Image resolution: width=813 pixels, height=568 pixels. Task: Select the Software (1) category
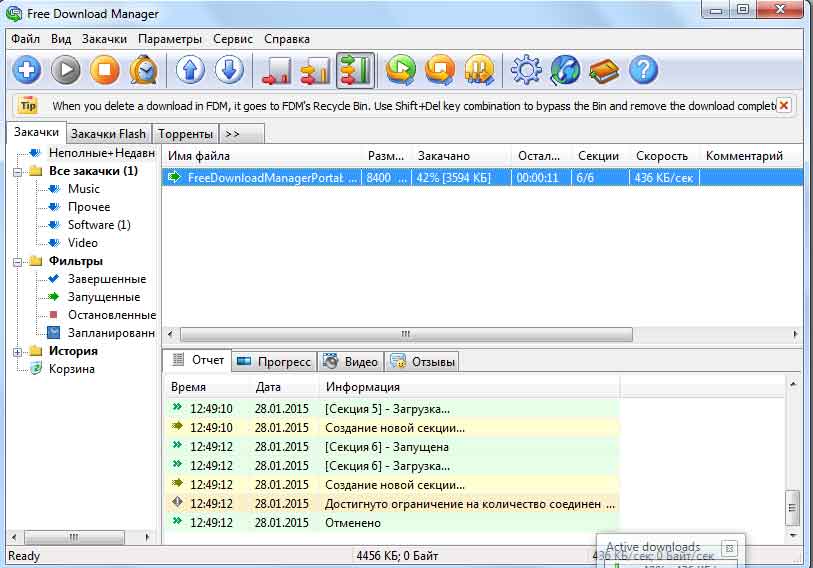point(99,225)
